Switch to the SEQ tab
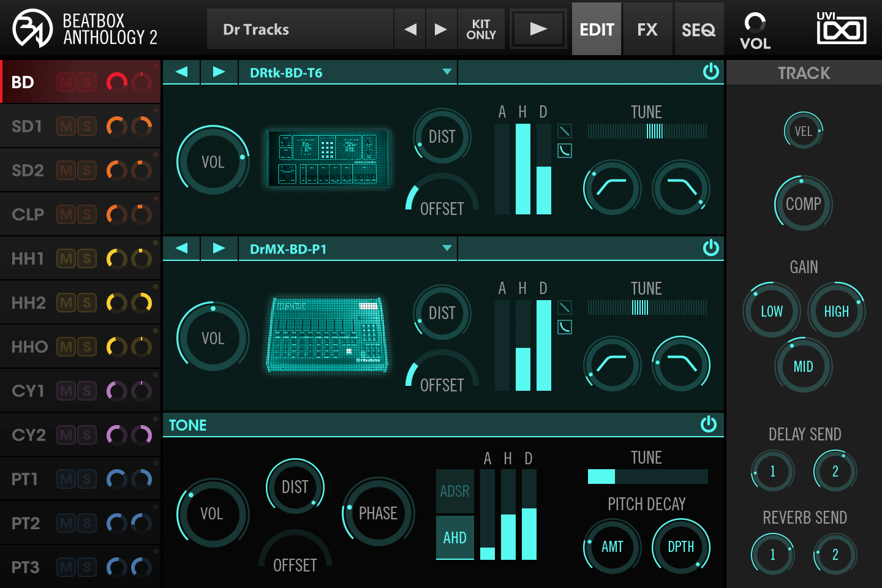The height and width of the screenshot is (588, 882). click(x=698, y=28)
